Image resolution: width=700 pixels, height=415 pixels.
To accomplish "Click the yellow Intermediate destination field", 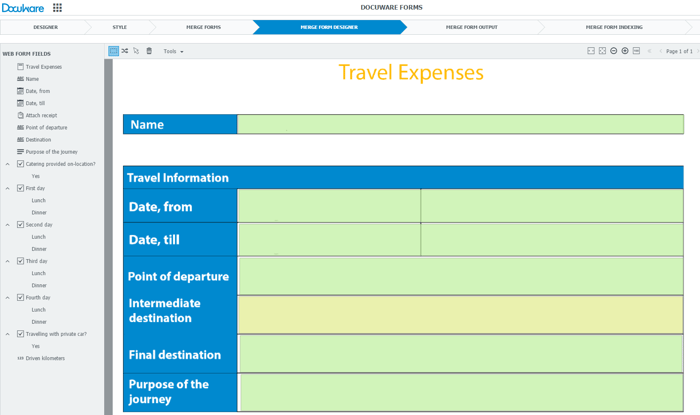I will 460,315.
